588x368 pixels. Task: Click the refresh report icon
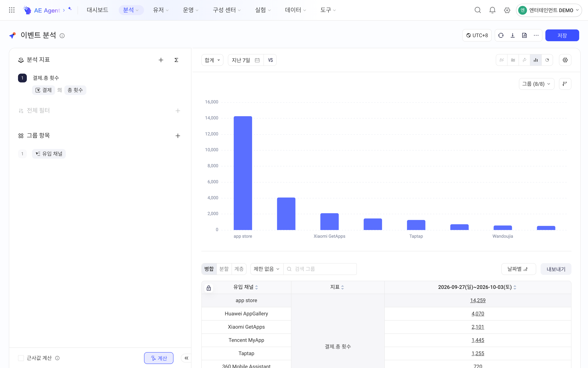pyautogui.click(x=501, y=36)
